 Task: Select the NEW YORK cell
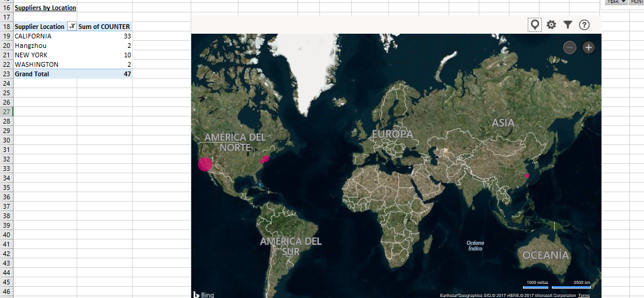pyautogui.click(x=45, y=55)
